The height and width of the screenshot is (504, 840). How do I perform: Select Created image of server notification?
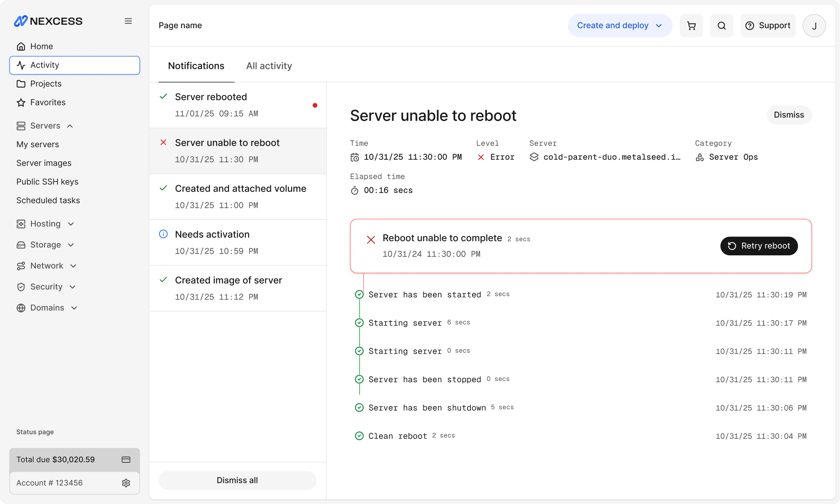pyautogui.click(x=238, y=288)
